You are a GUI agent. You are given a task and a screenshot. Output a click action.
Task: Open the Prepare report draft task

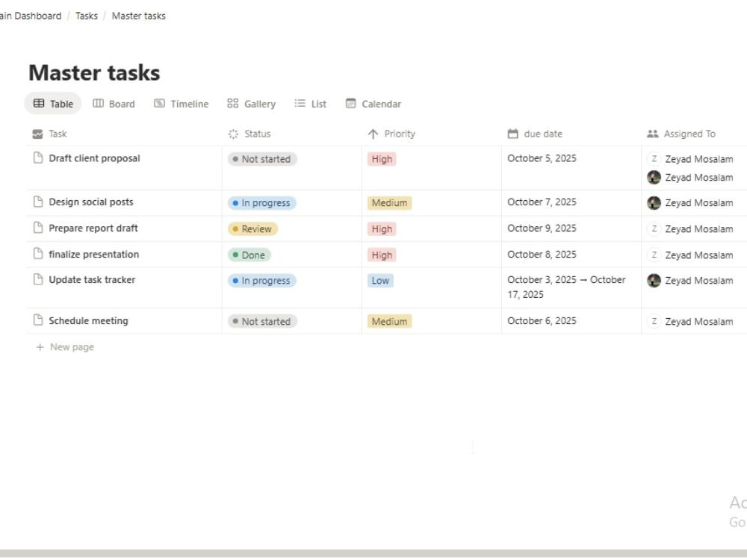(x=93, y=228)
